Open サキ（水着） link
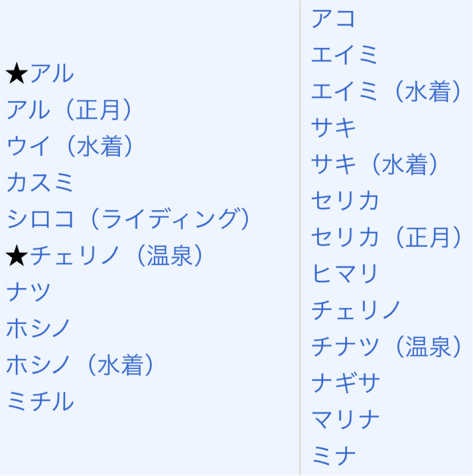Viewport: 473px width, 476px height. 375,164
